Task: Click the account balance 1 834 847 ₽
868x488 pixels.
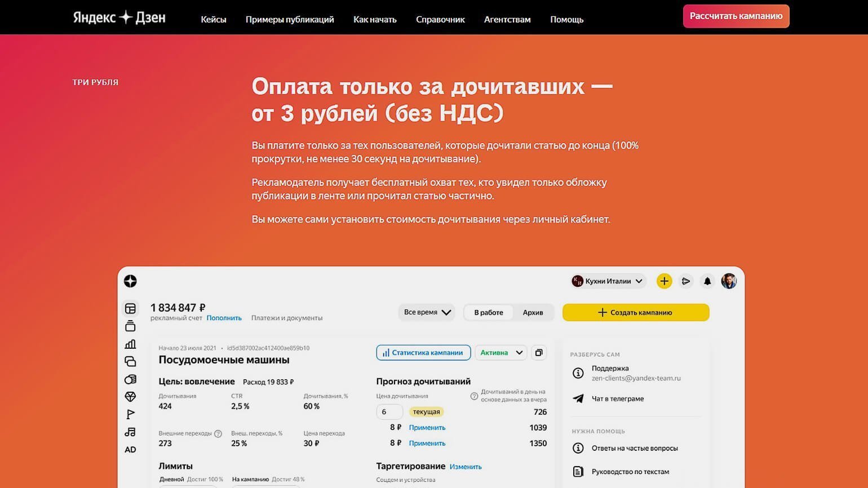Action: click(x=178, y=308)
